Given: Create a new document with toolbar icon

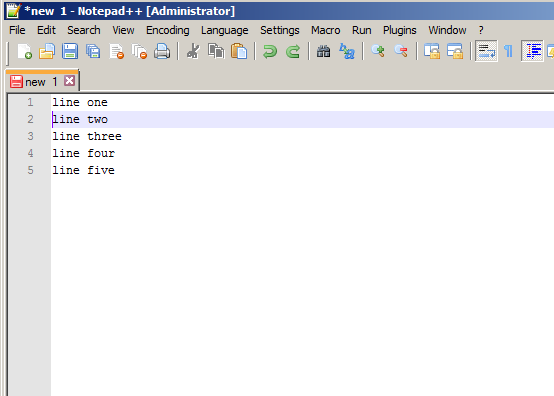Looking at the screenshot, I should coord(24,52).
